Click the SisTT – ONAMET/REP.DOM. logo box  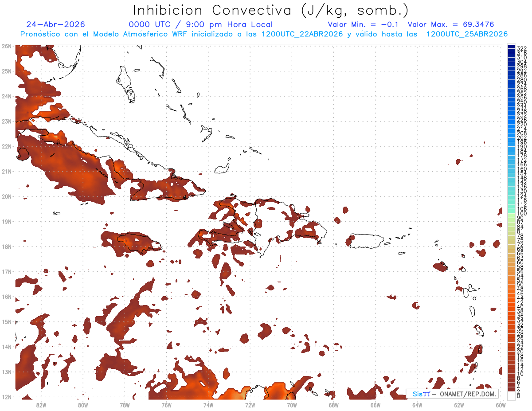tap(452, 394)
